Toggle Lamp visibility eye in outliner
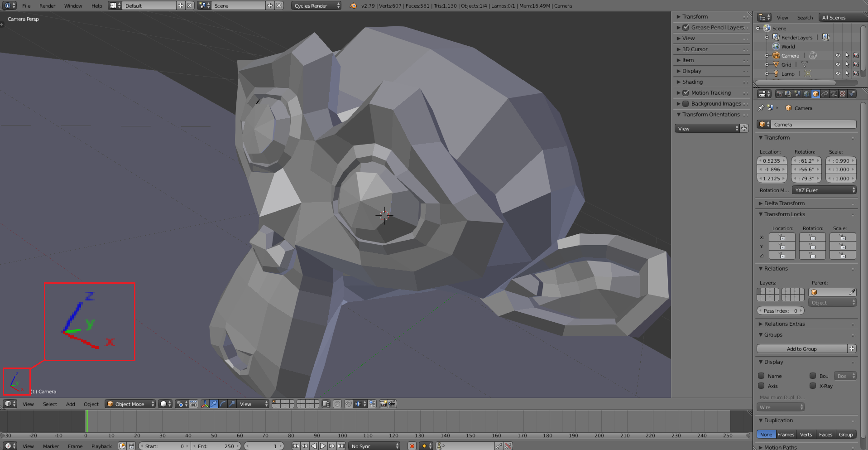Screen dimensions: 868x450 (x=838, y=73)
